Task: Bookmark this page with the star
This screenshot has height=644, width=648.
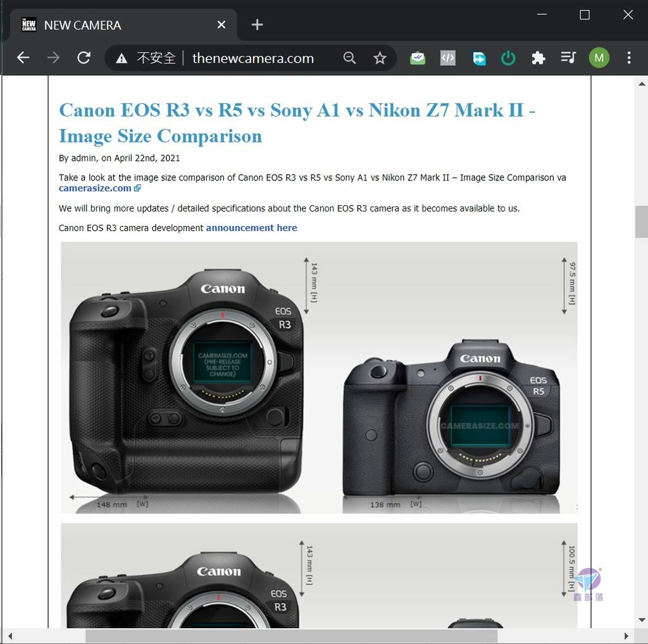Action: (x=380, y=58)
